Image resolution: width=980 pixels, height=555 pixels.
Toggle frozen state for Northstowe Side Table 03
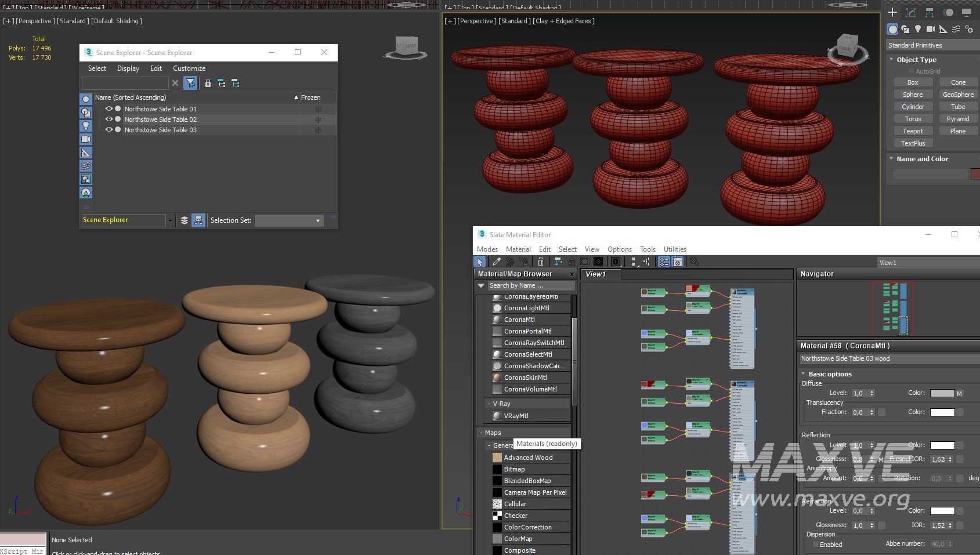point(318,130)
